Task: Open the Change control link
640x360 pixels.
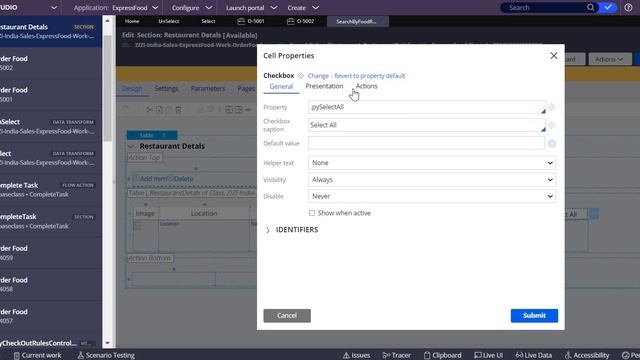Action: [x=318, y=76]
